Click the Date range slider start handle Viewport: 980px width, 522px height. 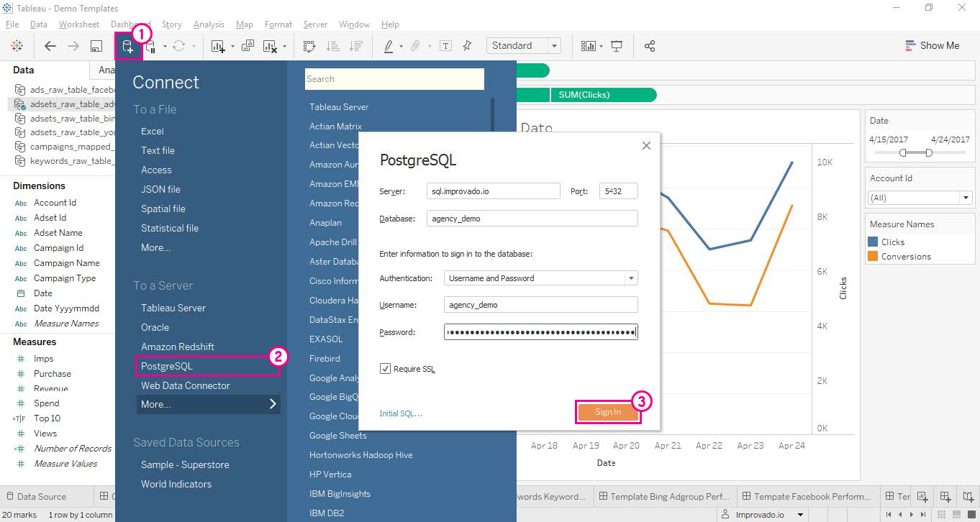coord(903,152)
